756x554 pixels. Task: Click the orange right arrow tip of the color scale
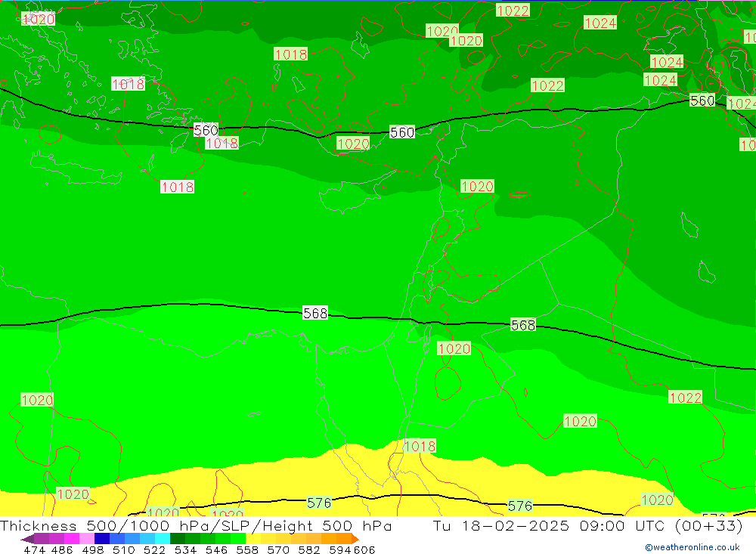point(355,539)
